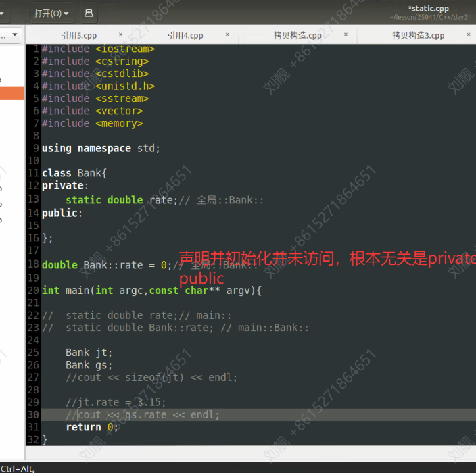Click the new document icon beside 打开
The image size is (476, 473).
[x=89, y=13]
